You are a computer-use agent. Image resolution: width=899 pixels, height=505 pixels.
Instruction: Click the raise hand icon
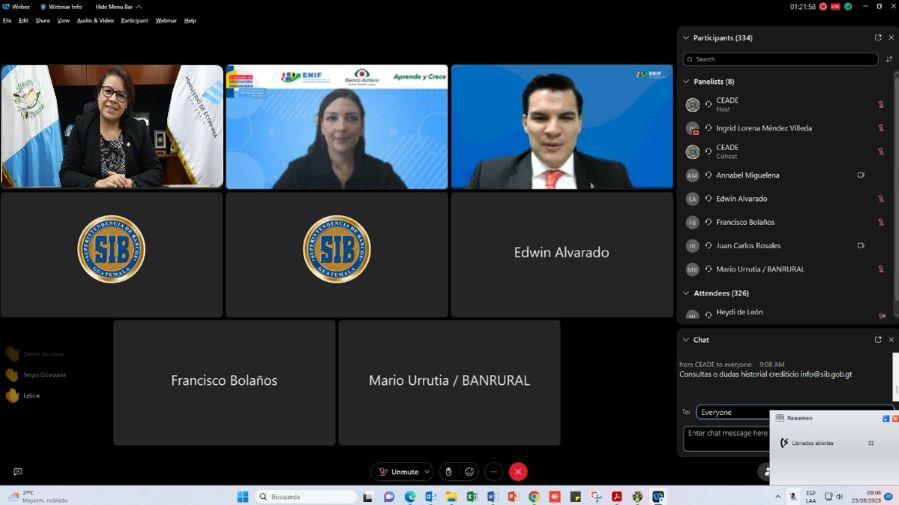pyautogui.click(x=449, y=472)
